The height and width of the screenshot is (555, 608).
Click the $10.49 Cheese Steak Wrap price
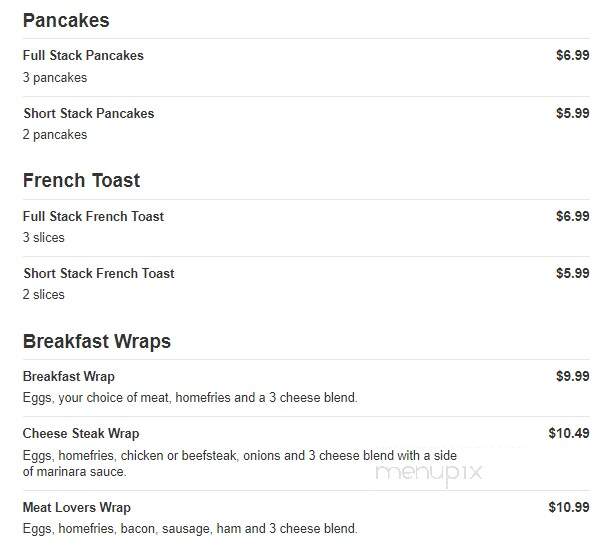click(569, 433)
